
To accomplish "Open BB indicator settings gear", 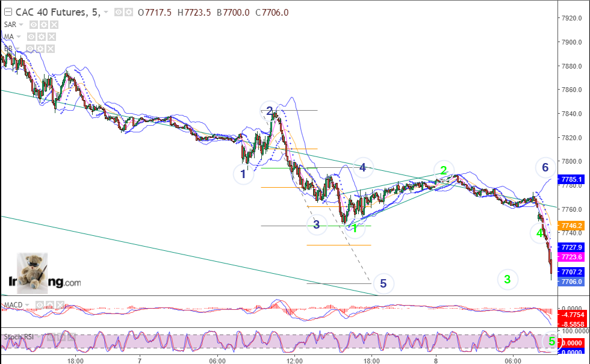I will pyautogui.click(x=40, y=49).
